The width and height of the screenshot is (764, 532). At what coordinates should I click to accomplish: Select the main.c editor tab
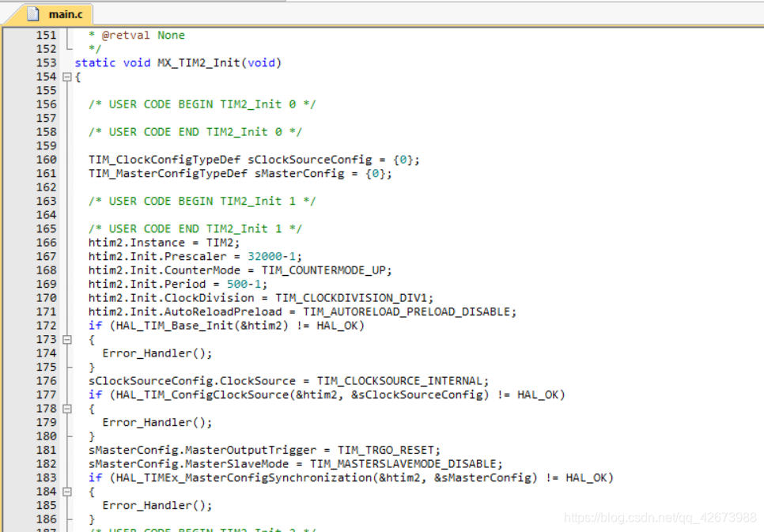(x=50, y=14)
